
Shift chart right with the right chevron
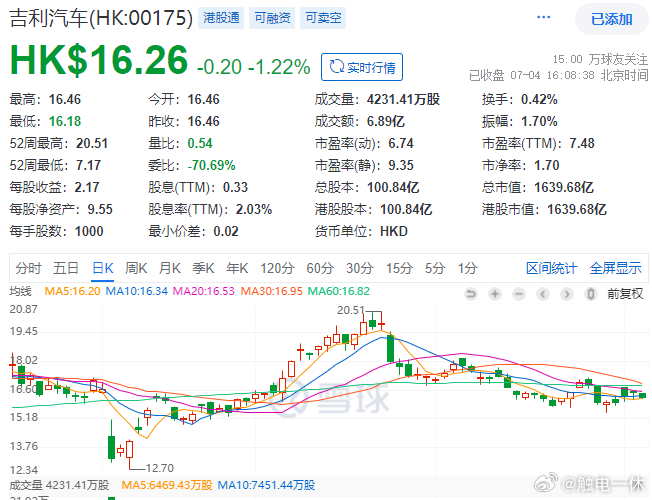pos(566,294)
